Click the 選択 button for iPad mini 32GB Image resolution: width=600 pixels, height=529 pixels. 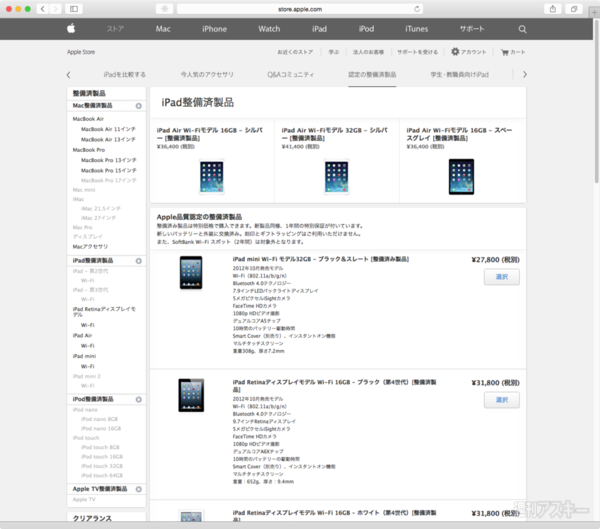(x=502, y=277)
